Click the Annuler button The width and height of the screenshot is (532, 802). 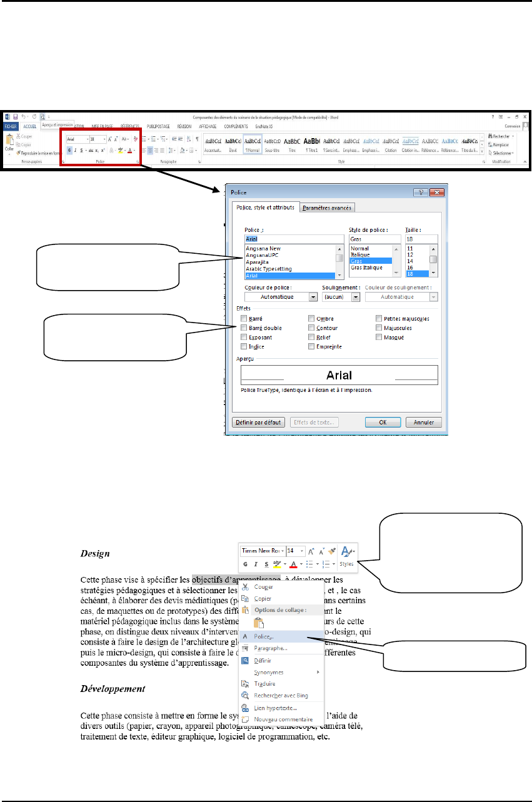pyautogui.click(x=423, y=422)
